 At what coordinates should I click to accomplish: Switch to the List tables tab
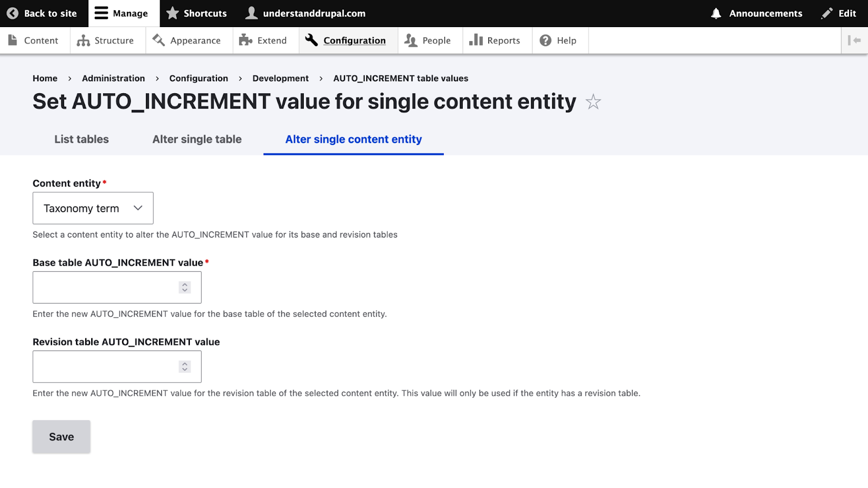coord(81,139)
